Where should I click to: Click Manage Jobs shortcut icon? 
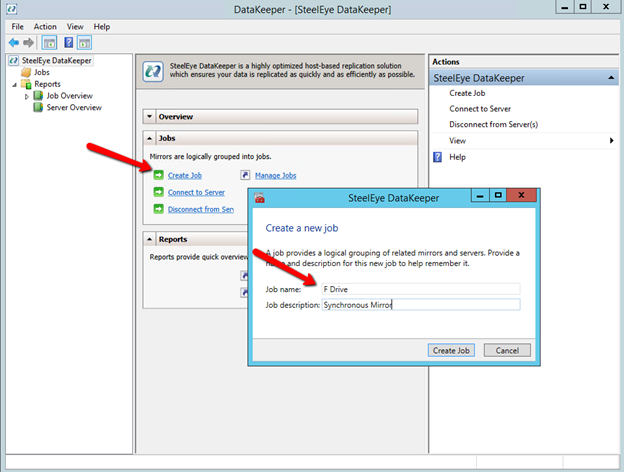click(246, 175)
